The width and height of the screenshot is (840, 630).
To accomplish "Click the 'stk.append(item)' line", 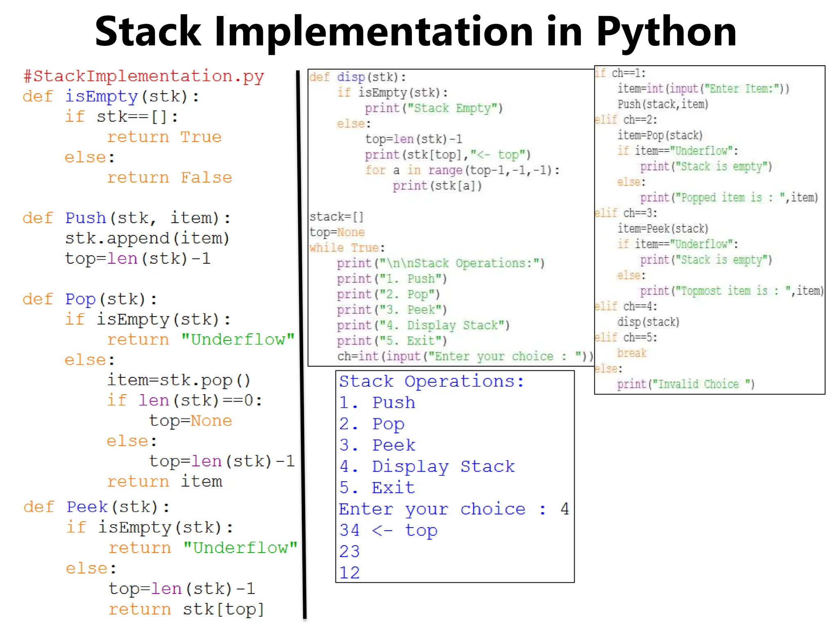I will (147, 238).
